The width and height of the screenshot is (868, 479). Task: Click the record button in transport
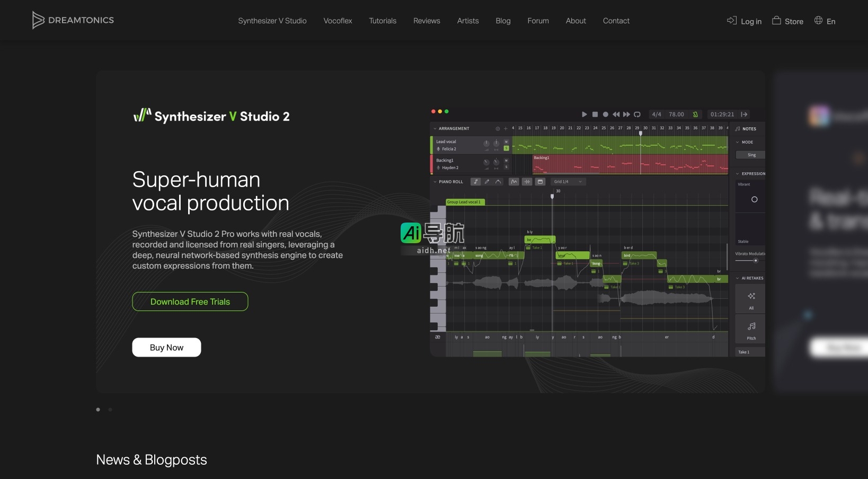605,114
